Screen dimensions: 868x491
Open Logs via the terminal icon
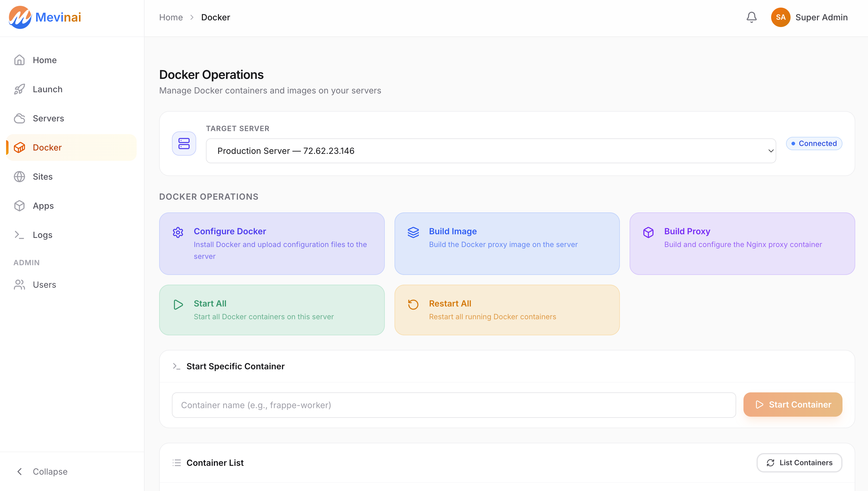[19, 235]
